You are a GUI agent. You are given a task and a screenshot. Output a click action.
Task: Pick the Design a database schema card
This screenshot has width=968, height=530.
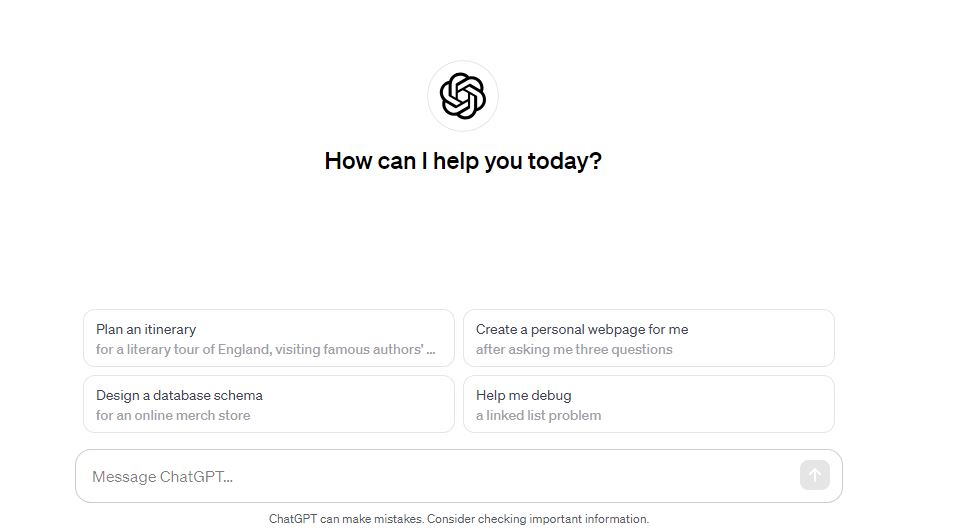coord(269,404)
